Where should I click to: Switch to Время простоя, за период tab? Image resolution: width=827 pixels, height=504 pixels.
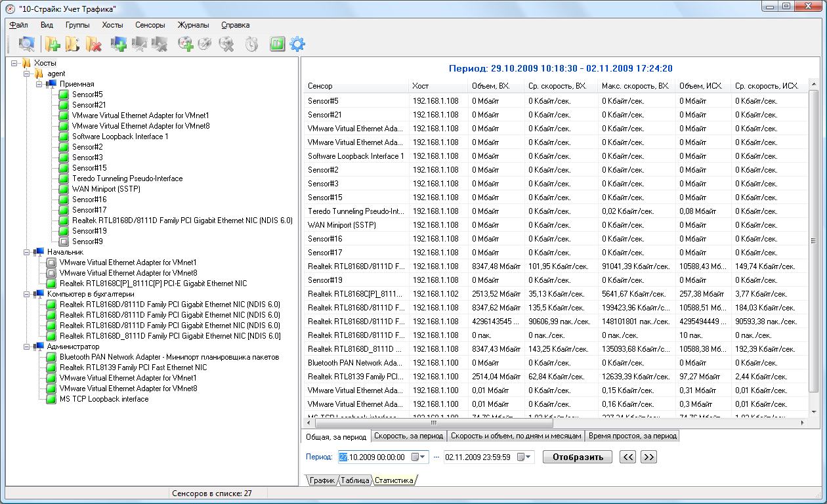click(x=632, y=436)
